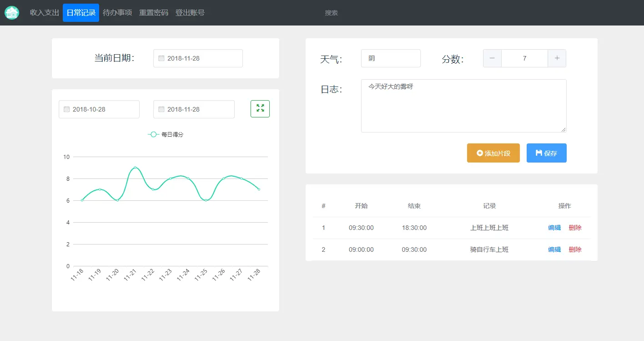The image size is (644, 341).
Task: Decrease score with the minus button
Action: pyautogui.click(x=492, y=58)
